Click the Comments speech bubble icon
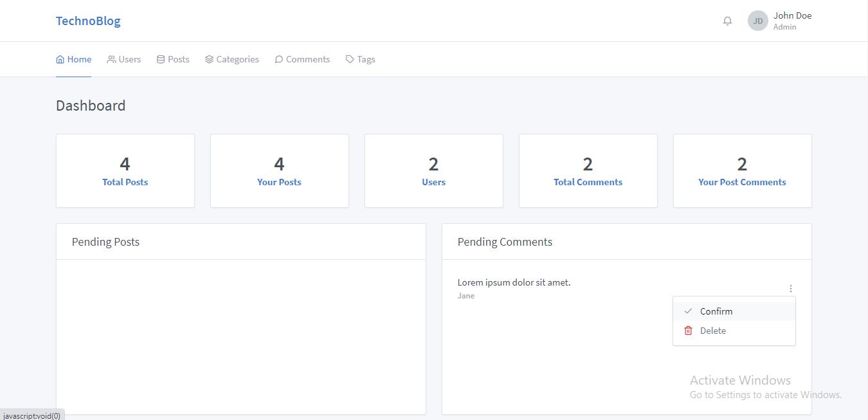 click(x=279, y=59)
